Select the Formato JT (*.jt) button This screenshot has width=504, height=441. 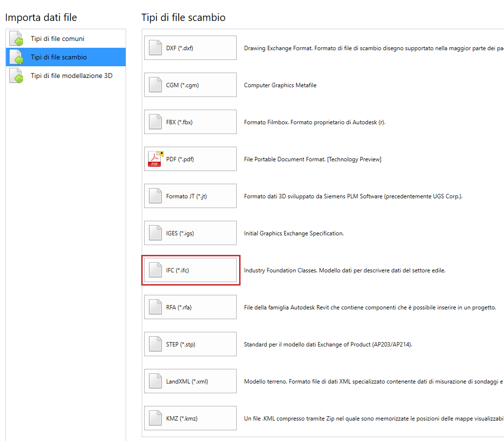tap(190, 196)
